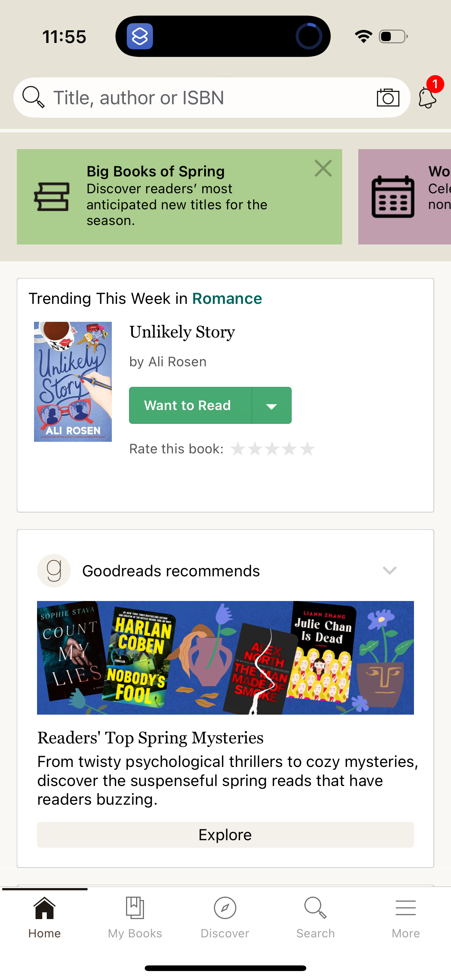Expand the Want to Read shelf dropdown arrow
This screenshot has width=451, height=980.
point(271,405)
